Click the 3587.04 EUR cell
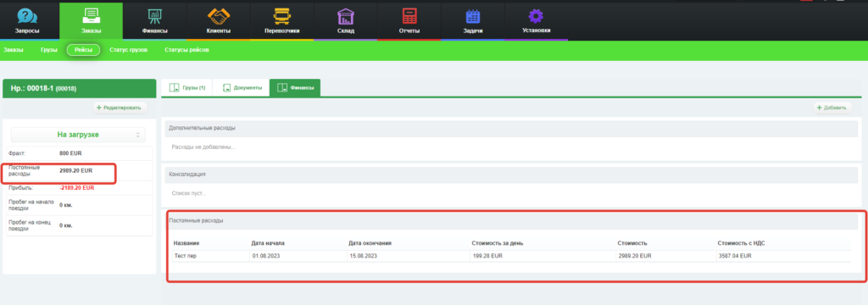 pyautogui.click(x=735, y=257)
